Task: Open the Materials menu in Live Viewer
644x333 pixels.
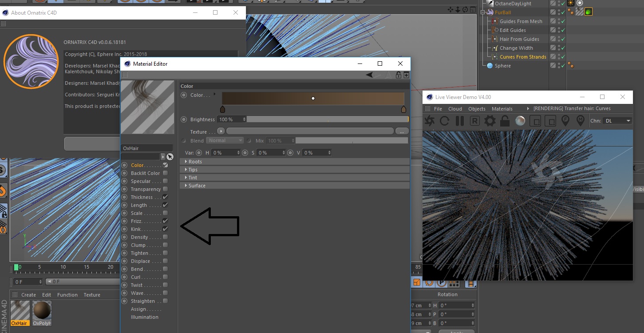Action: click(x=502, y=109)
